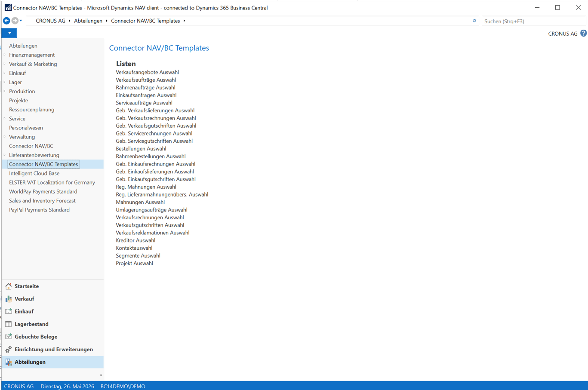Viewport: 588px width, 390px height.
Task: Open Einkaufsanfragen Auswahl list
Action: click(146, 95)
